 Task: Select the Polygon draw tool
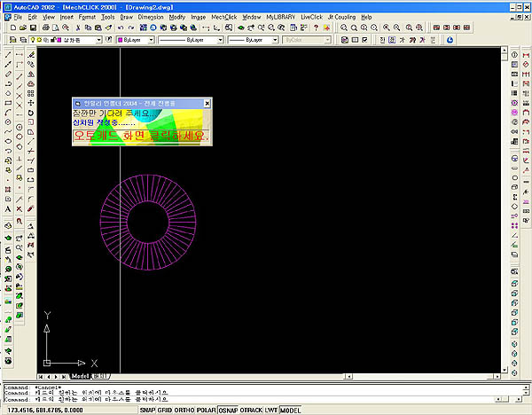[8, 93]
